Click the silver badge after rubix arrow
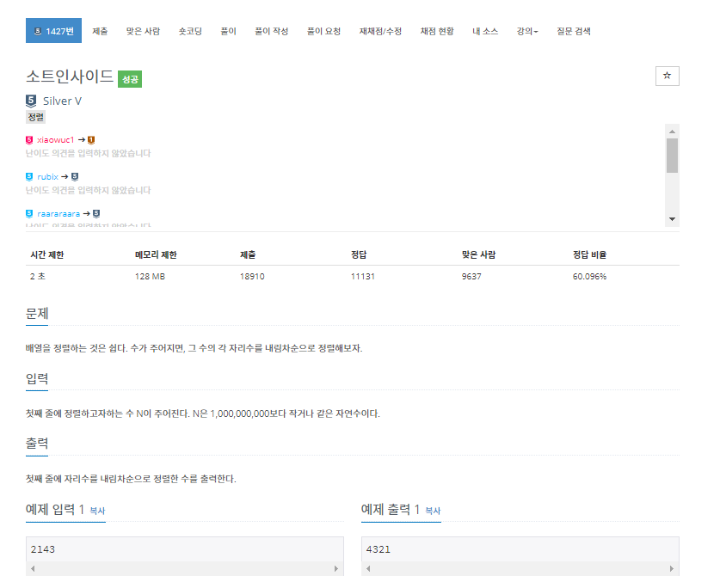The image size is (720, 588). coord(75,176)
